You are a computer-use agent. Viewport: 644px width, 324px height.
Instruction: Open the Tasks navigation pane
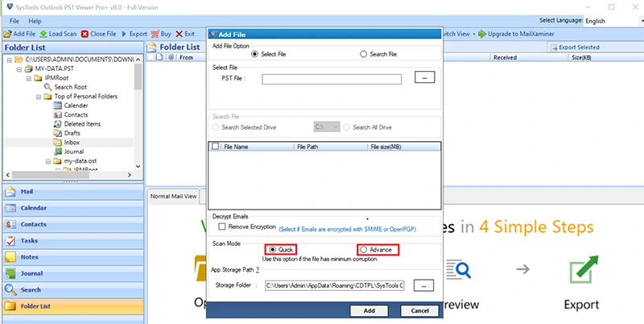point(73,241)
